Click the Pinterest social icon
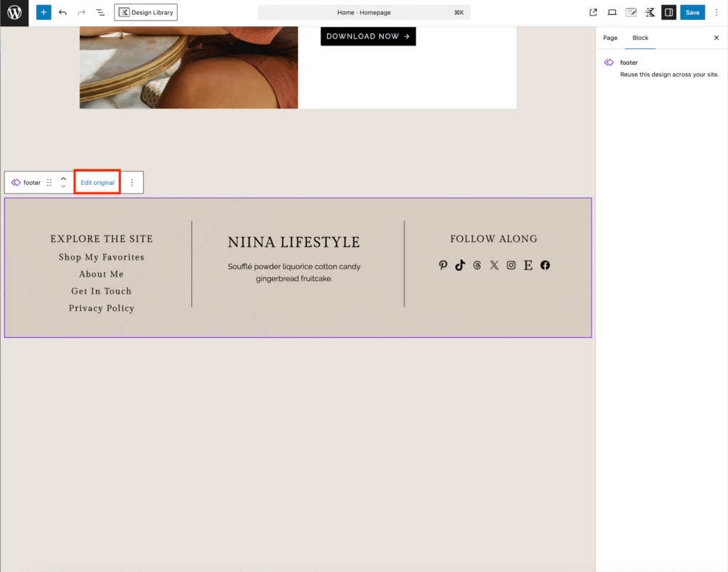Image resolution: width=728 pixels, height=572 pixels. [443, 265]
